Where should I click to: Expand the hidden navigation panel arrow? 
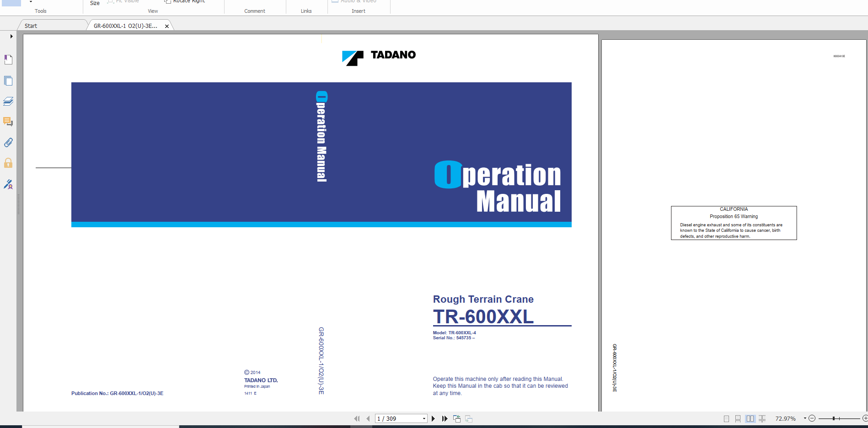coord(11,36)
